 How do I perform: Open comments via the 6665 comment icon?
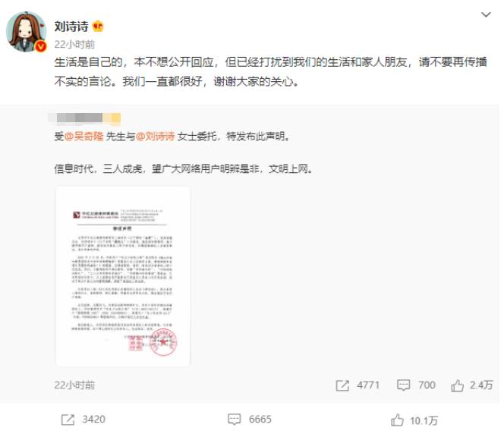point(234,420)
